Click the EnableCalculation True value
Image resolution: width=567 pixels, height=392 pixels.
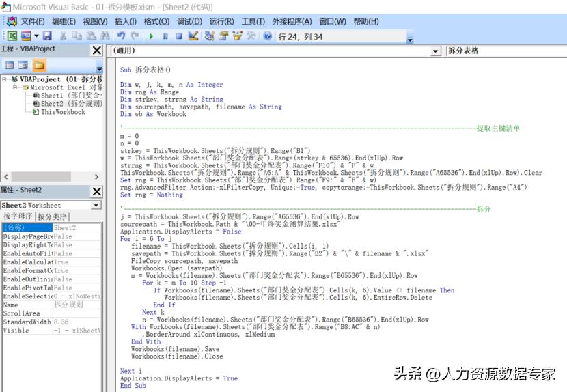pos(77,262)
